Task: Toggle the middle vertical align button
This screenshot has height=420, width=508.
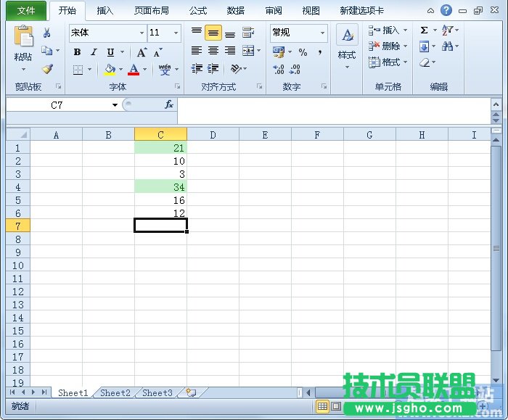Action: [x=213, y=33]
